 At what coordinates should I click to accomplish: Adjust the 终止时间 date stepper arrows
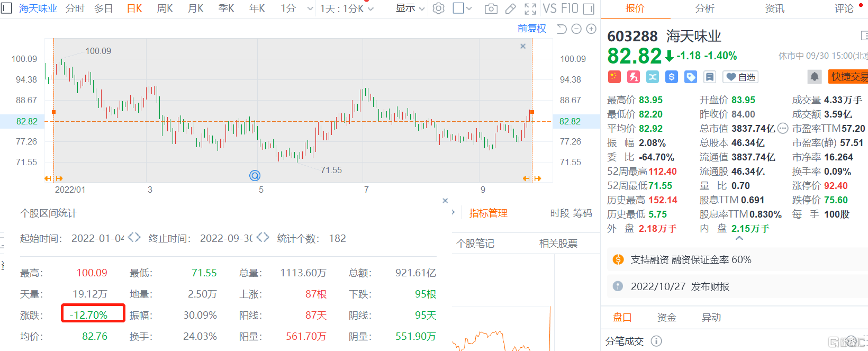pyautogui.click(x=263, y=237)
